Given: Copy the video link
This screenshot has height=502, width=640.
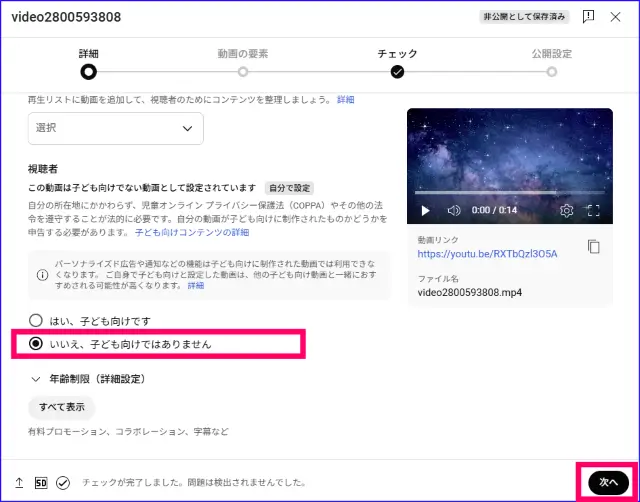Looking at the screenshot, I should click(x=593, y=246).
